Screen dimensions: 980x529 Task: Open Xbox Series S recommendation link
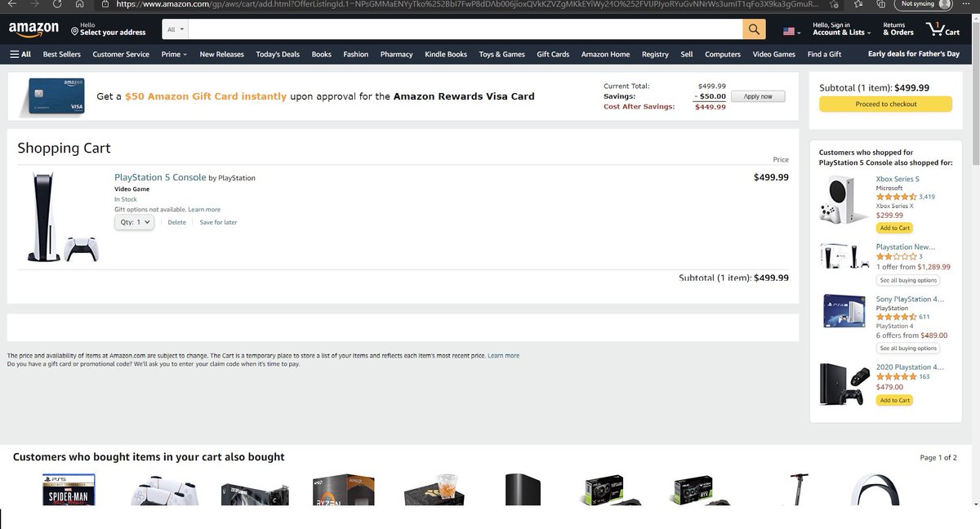point(898,179)
